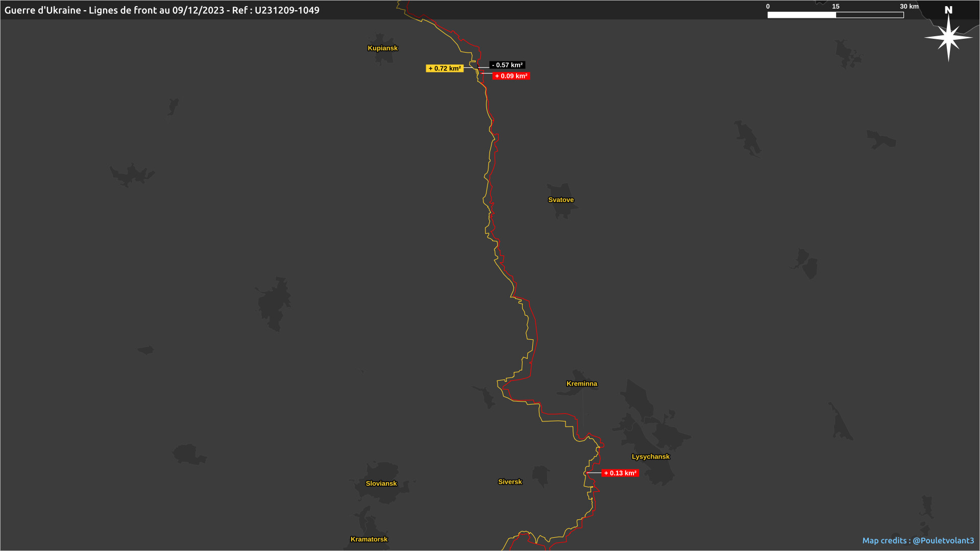Click the Siversk city label

(x=509, y=482)
